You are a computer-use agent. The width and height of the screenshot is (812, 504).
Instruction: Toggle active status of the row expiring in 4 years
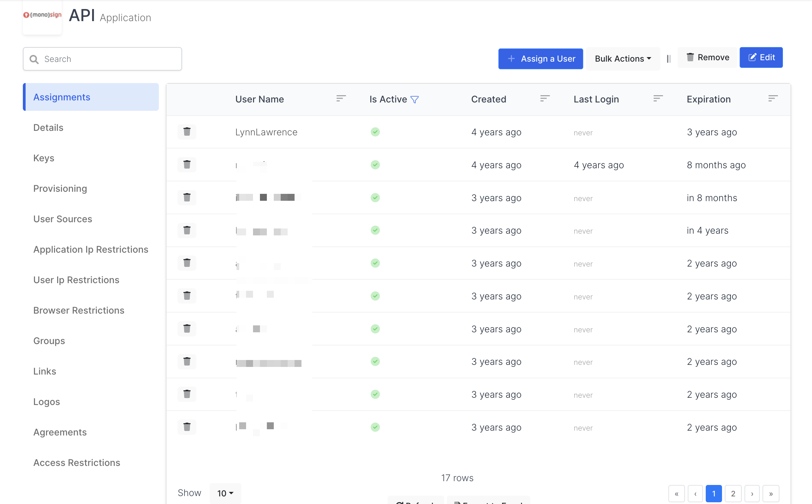[x=375, y=230]
